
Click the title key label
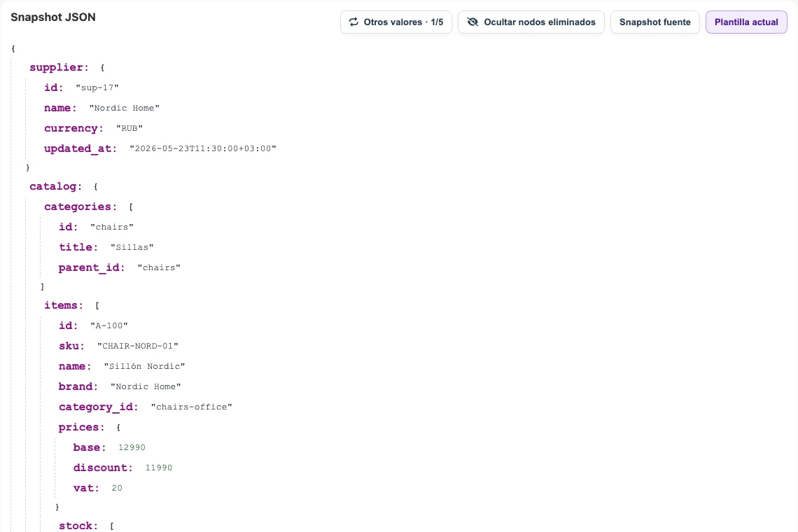tap(78, 247)
